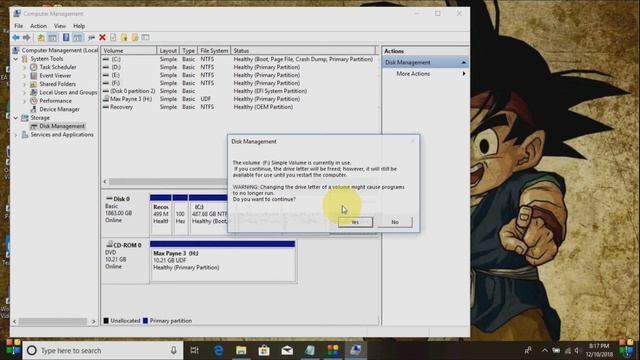Click the blue Primary partition legend swatch
The image size is (640, 360).
click(x=145, y=321)
